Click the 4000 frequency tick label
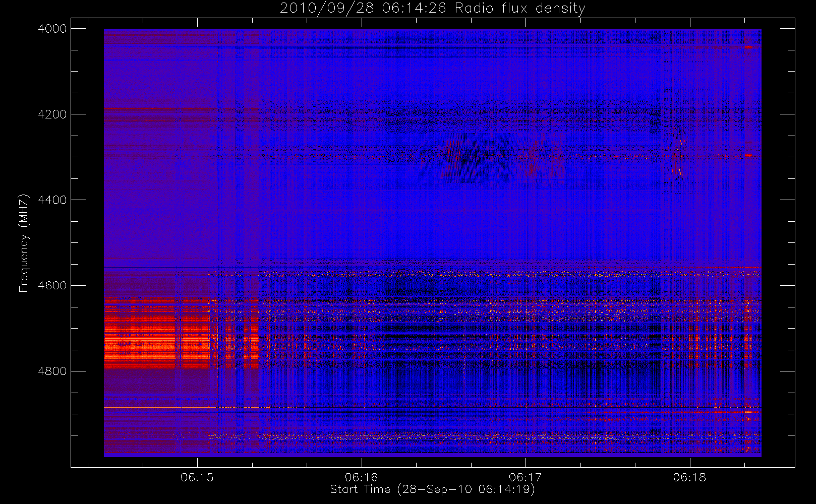The height and width of the screenshot is (504, 816). [52, 29]
